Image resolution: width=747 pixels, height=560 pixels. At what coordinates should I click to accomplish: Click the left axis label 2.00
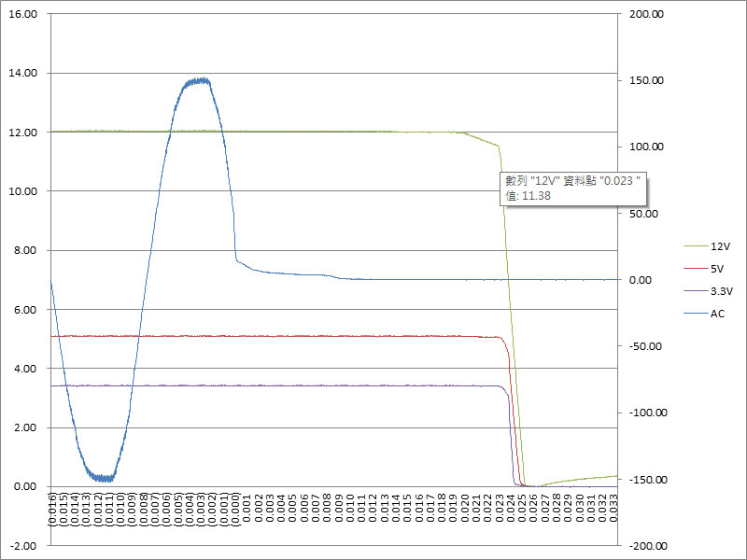[x=26, y=427]
